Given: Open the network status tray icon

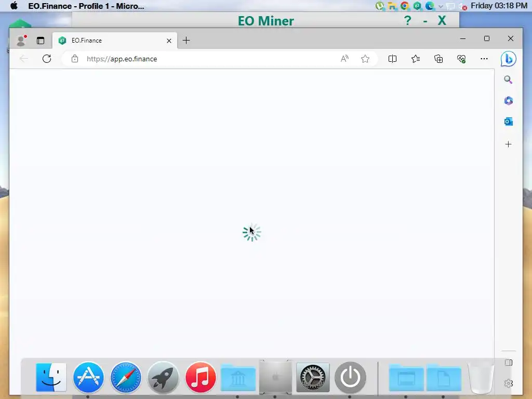Looking at the screenshot, I should coord(450,6).
